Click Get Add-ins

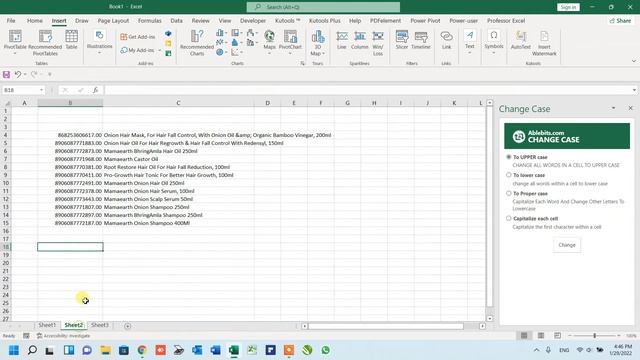point(138,37)
